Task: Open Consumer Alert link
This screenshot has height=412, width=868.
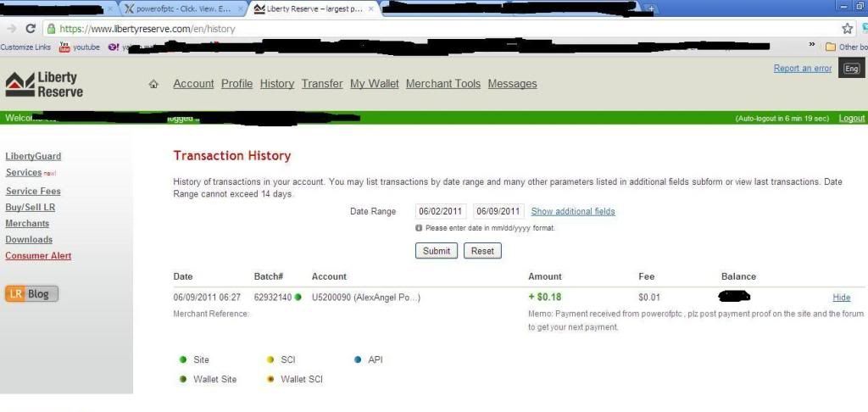Action: tap(38, 255)
